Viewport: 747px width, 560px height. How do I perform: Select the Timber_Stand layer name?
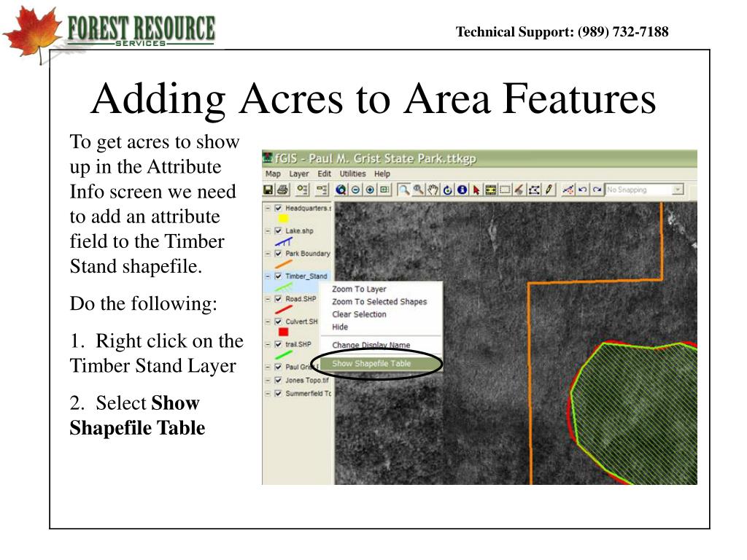pyautogui.click(x=306, y=276)
